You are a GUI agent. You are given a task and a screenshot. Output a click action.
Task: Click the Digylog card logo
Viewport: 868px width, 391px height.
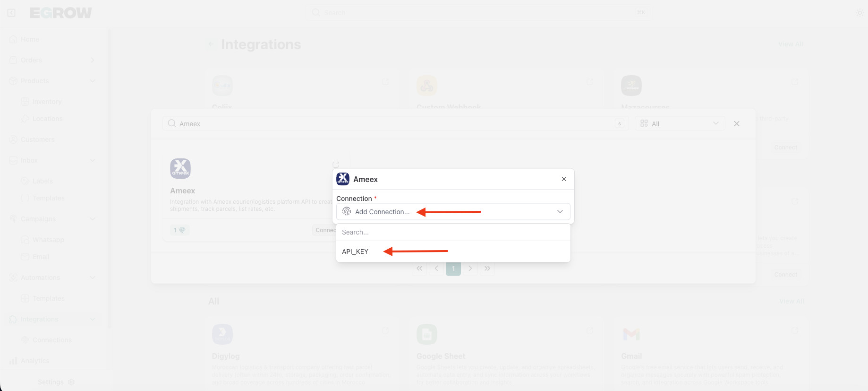pyautogui.click(x=222, y=334)
